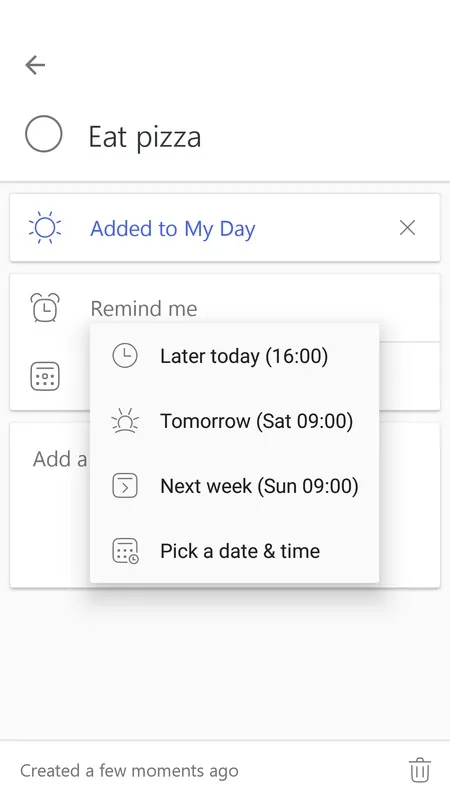This screenshot has height=800, width=450.
Task: Click the calendar-clock icon in menu
Action: (x=125, y=551)
